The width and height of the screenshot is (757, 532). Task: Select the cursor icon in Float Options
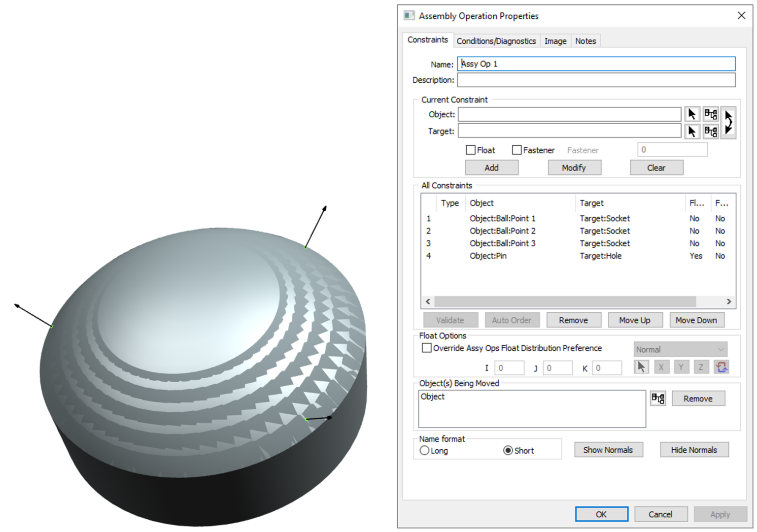(x=641, y=366)
